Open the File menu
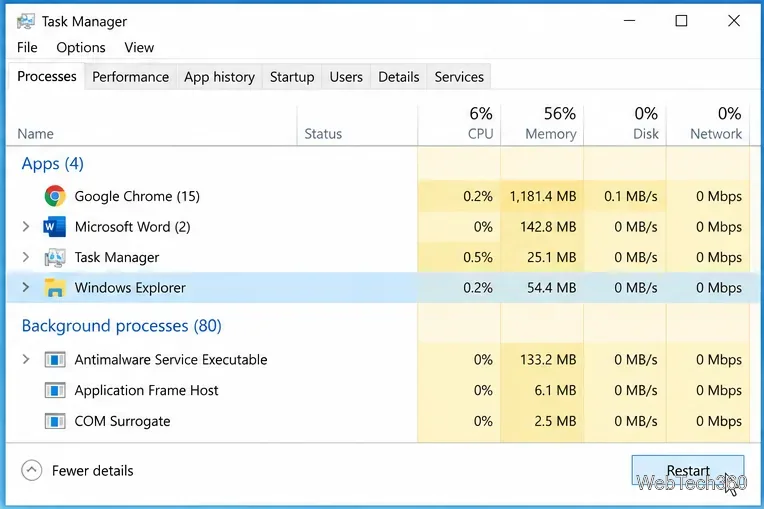The width and height of the screenshot is (764, 509). (x=27, y=47)
